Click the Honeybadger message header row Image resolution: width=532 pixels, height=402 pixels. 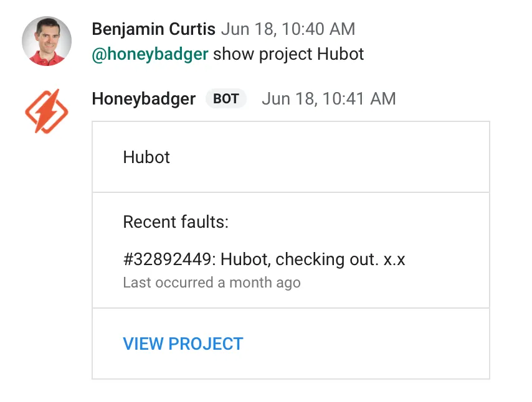[x=243, y=98]
